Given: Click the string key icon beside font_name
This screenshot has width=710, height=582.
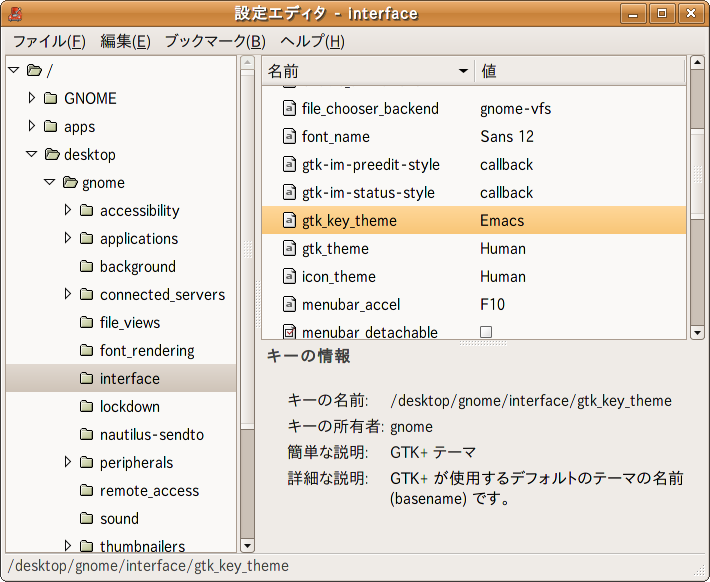Looking at the screenshot, I should point(289,136).
